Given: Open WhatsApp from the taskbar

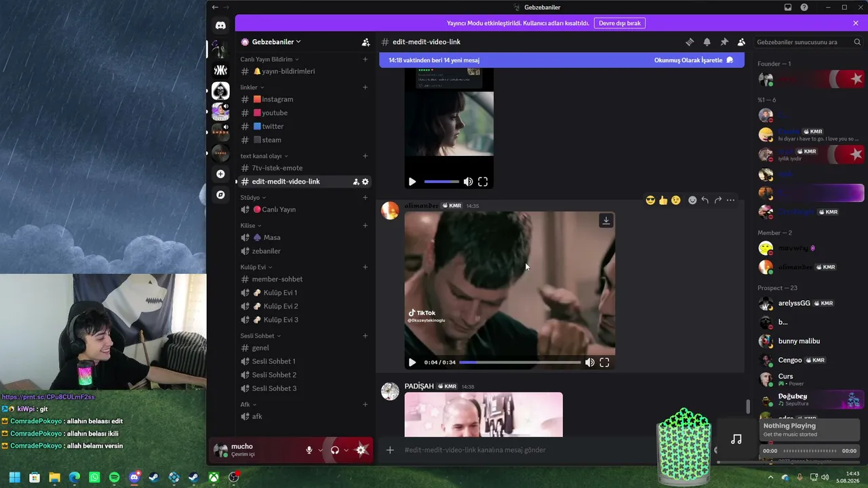Looking at the screenshot, I should 94,478.
